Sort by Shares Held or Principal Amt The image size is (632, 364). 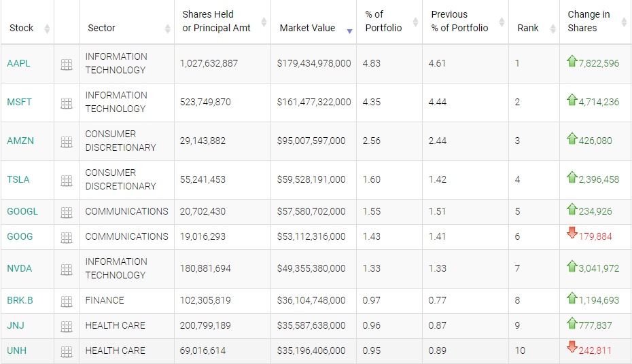point(216,21)
